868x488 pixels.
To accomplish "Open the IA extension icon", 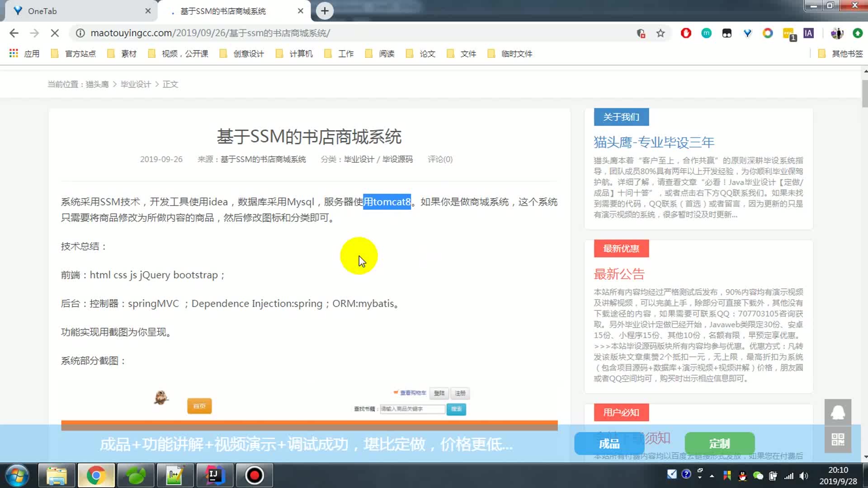I will (x=808, y=33).
